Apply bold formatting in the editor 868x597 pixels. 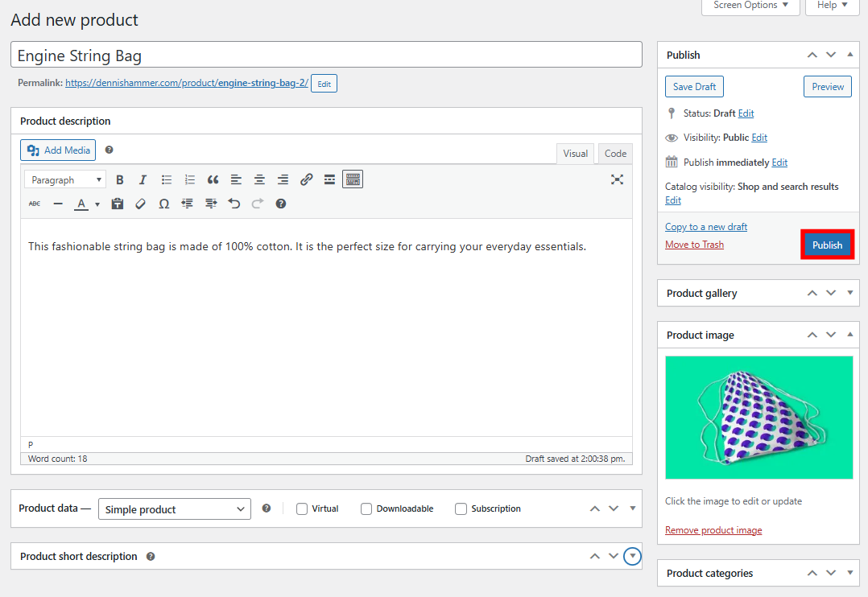(x=119, y=179)
